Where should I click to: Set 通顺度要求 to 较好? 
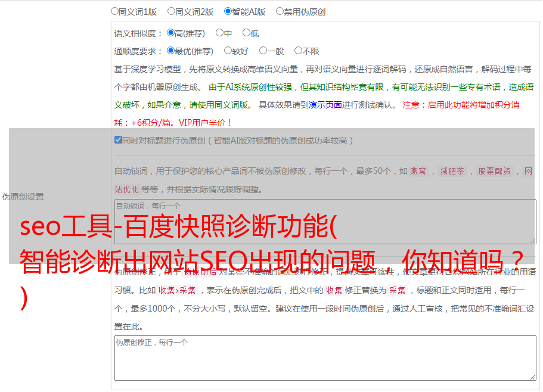coord(228,51)
